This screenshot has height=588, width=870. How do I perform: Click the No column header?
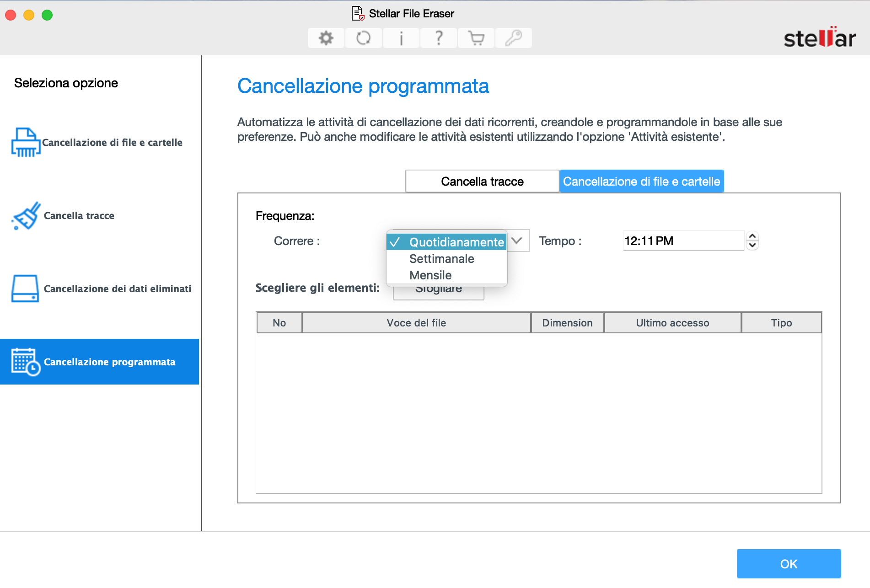279,323
